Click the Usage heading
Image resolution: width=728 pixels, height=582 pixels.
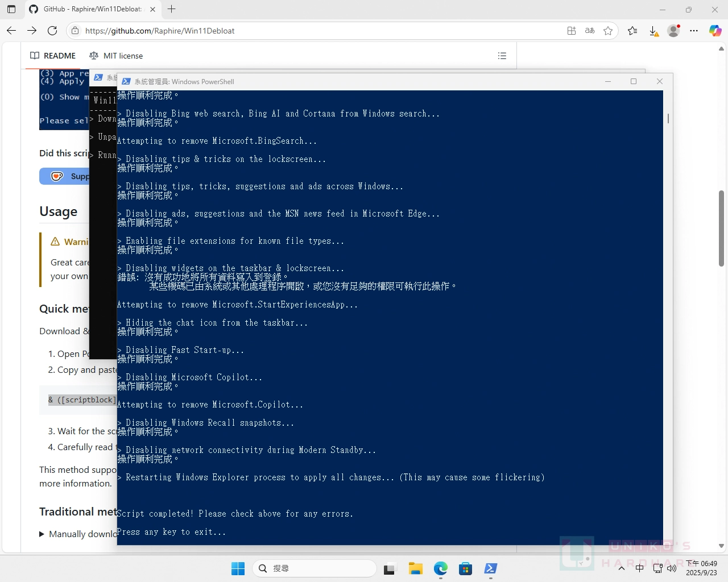point(58,211)
